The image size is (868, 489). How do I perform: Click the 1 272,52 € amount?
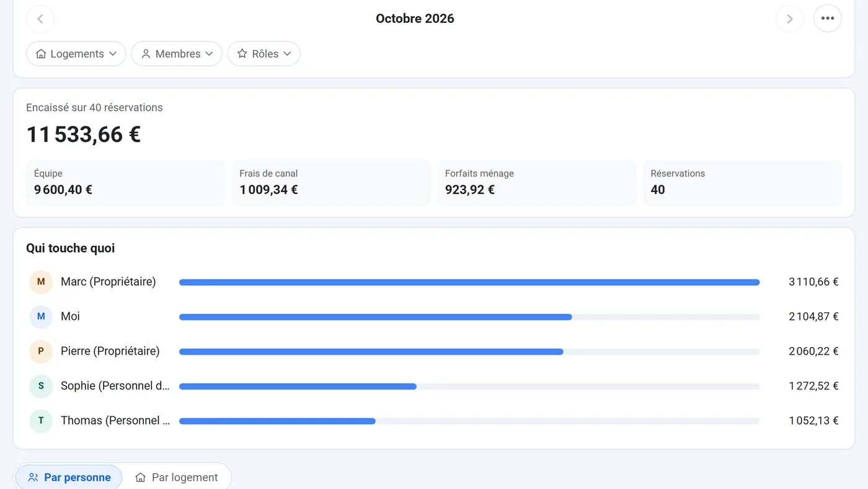pos(813,386)
